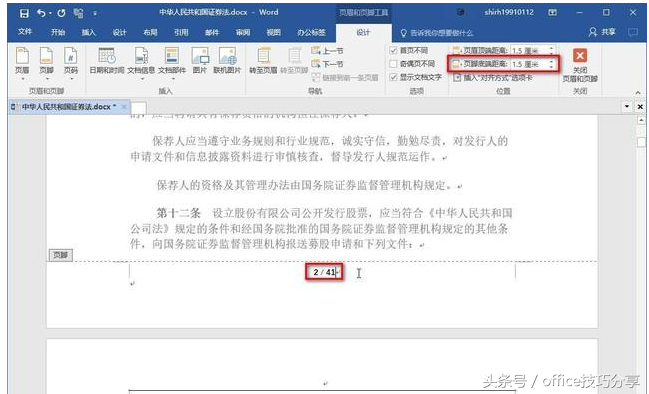Click the 共享 share button
Image resolution: width=649 pixels, height=394 pixels.
(x=602, y=32)
